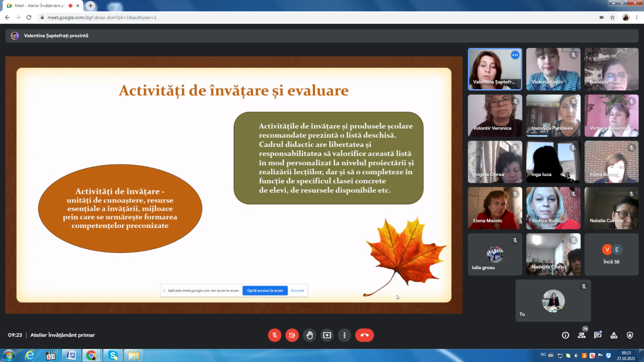Open more options three-dot menu
Screen dimensions: 644x362
[344, 335]
